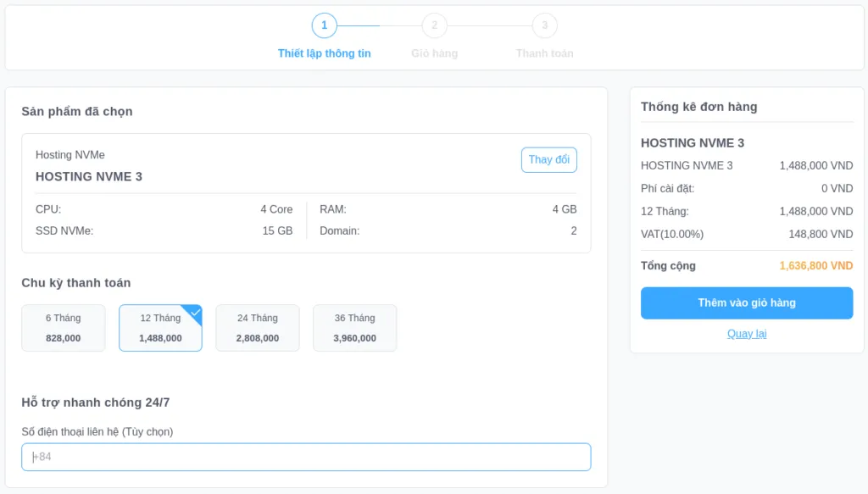The width and height of the screenshot is (868, 494).
Task: Click the 'Thêm vào giỏ hàng' button
Action: click(746, 303)
